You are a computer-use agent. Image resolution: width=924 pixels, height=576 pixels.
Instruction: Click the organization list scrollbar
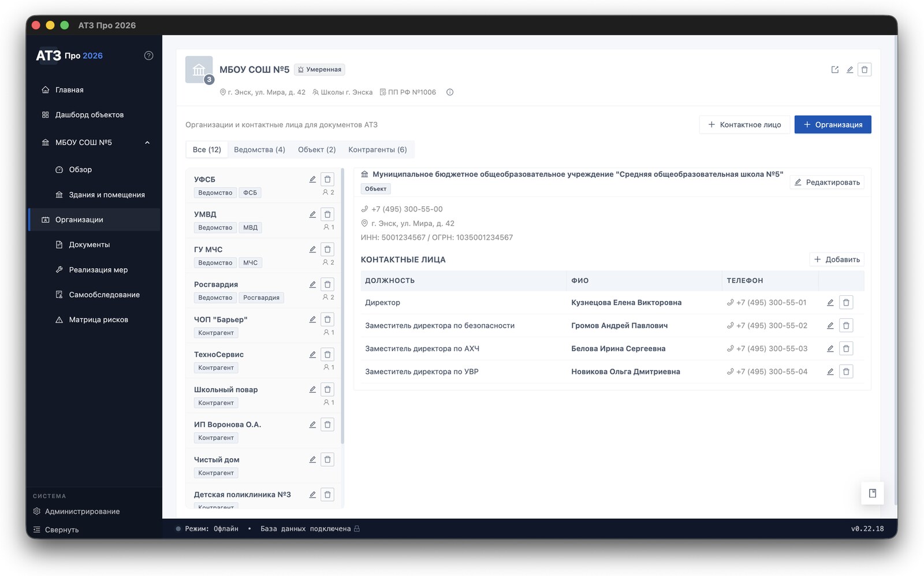tap(342, 306)
